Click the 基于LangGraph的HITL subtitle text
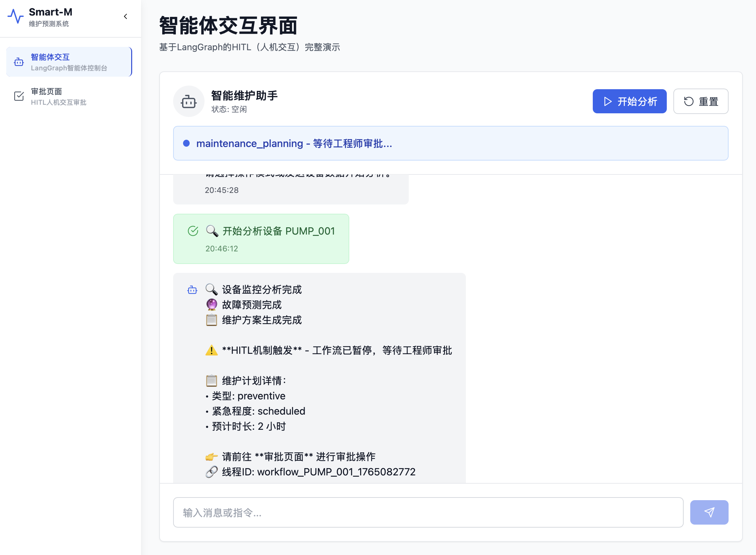The width and height of the screenshot is (756, 555). 250,47
